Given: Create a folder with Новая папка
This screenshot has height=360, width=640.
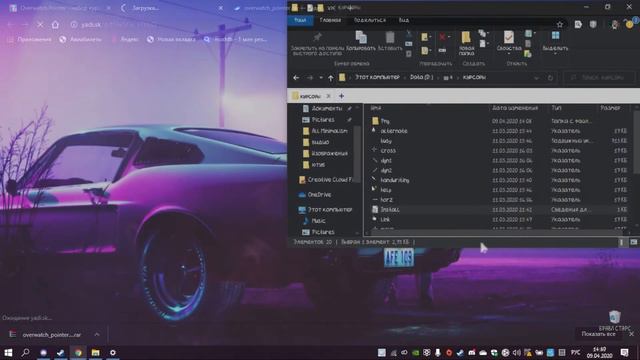Looking at the screenshot, I should [466, 43].
